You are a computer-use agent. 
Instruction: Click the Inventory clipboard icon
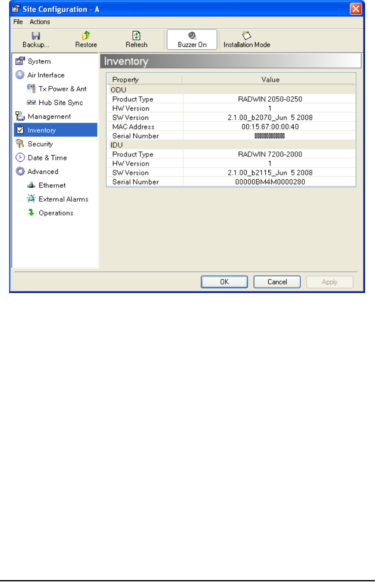point(20,130)
